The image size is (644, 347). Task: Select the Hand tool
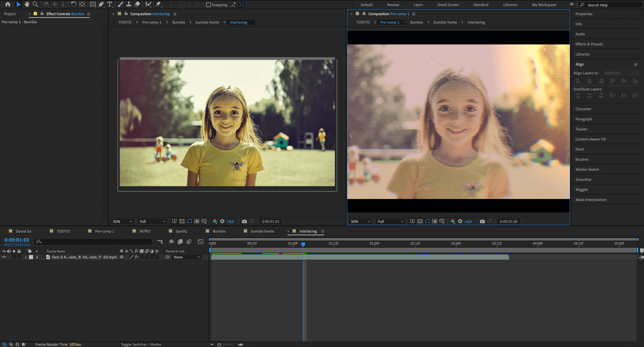point(27,4)
